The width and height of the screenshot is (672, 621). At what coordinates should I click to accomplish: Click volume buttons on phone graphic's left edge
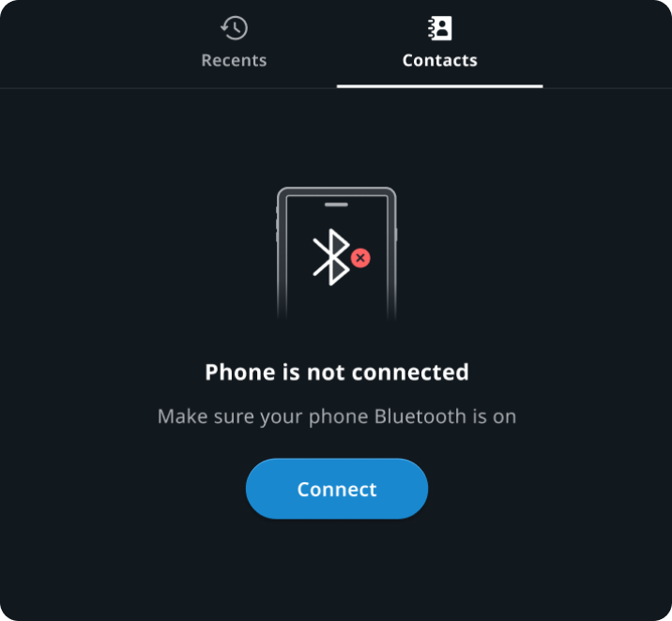point(277,225)
